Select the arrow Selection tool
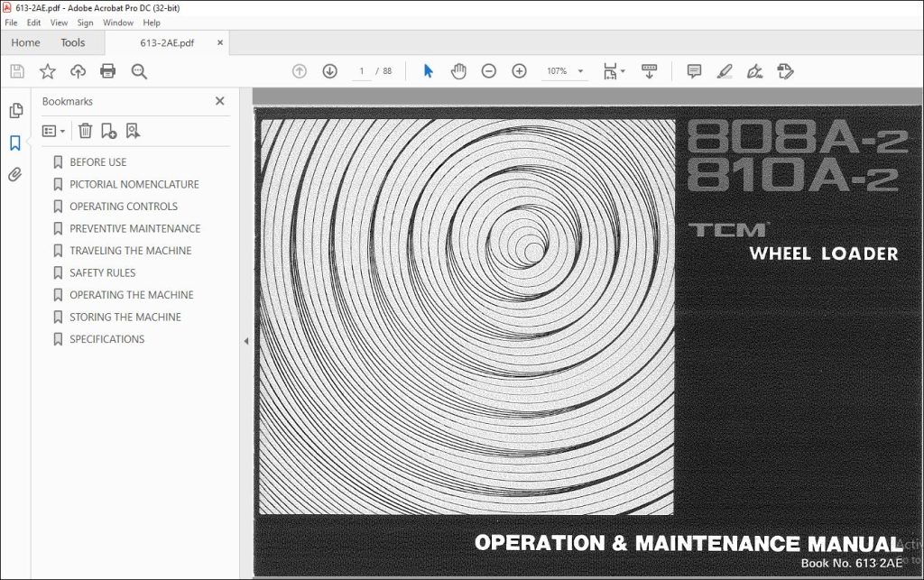 [429, 71]
